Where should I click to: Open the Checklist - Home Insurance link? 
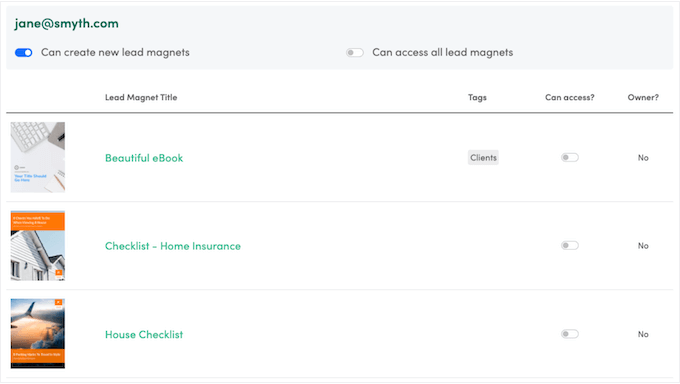pos(173,246)
